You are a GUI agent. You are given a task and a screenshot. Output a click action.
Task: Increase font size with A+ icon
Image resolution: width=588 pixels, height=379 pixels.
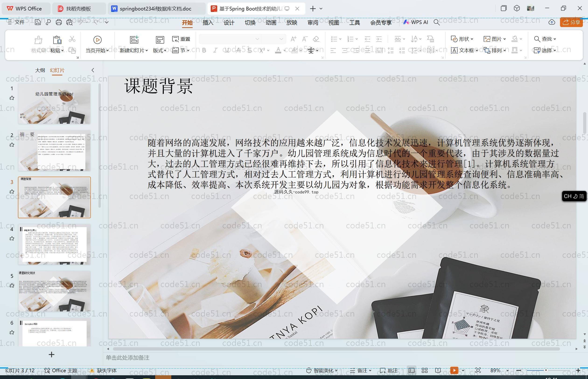tap(293, 39)
